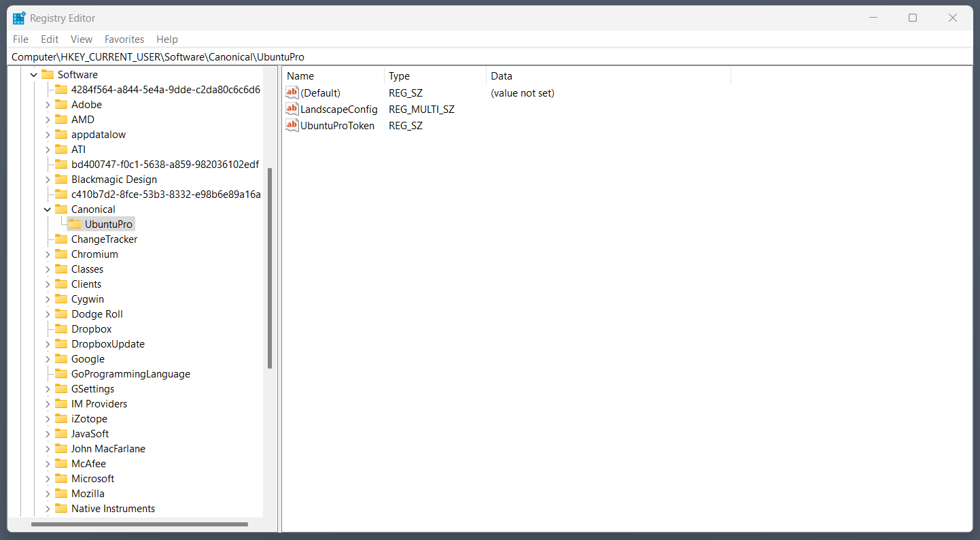980x540 pixels.
Task: Expand the Microsoft key
Action: point(48,479)
